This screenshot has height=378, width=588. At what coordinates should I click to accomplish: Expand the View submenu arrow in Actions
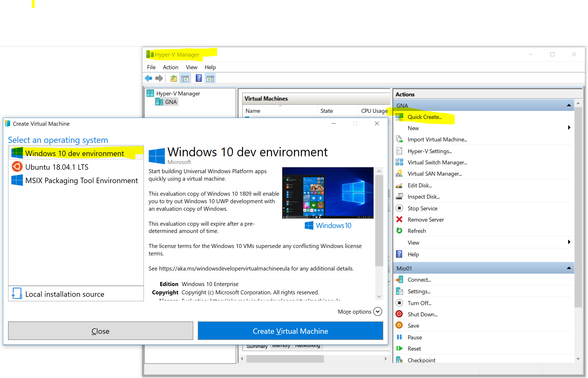(569, 242)
